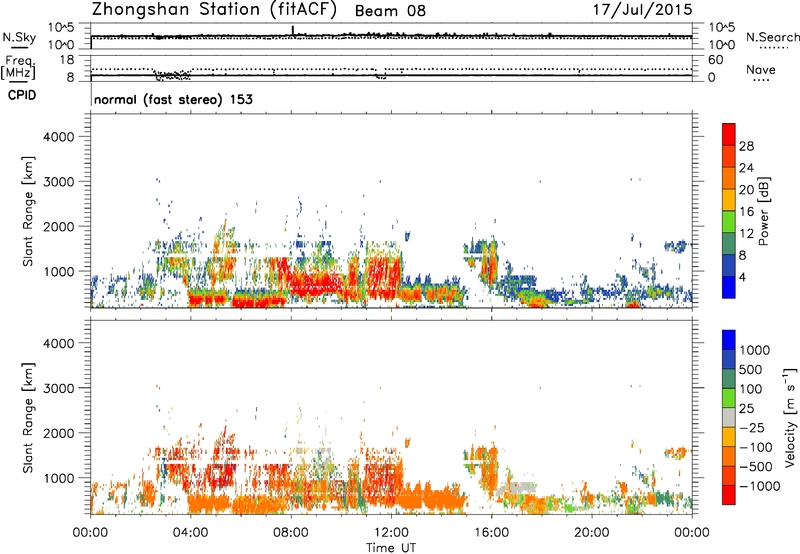Click the '4000' tick in the power panel
Image resolution: width=800 pixels, height=554 pixels.
point(59,137)
